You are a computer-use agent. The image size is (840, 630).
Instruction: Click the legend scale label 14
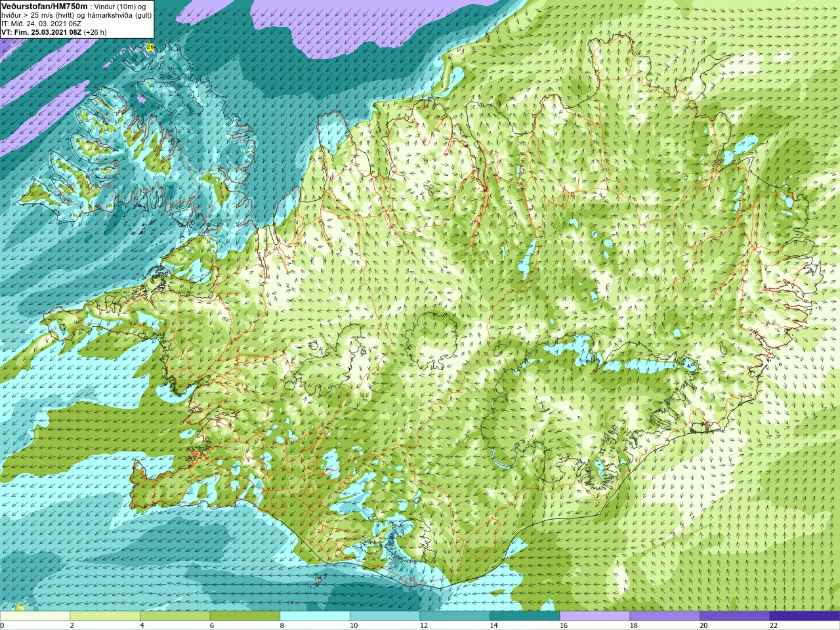[x=493, y=625]
